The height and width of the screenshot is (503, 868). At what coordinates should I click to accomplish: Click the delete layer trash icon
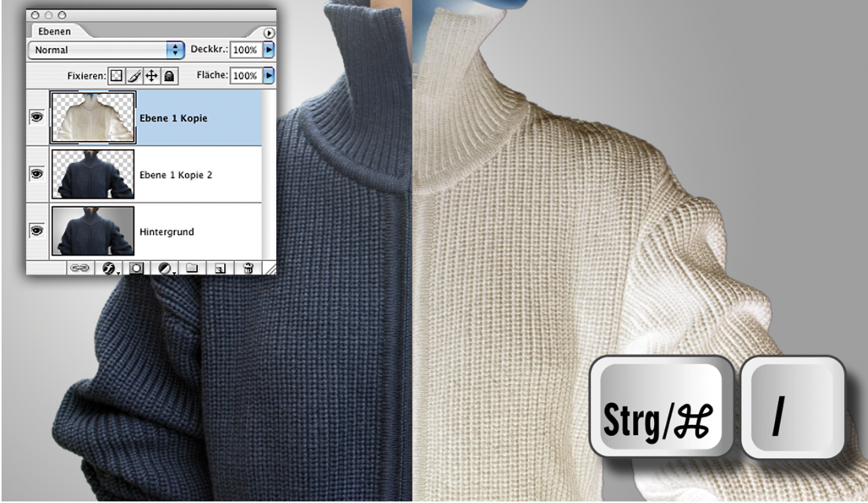[249, 268]
